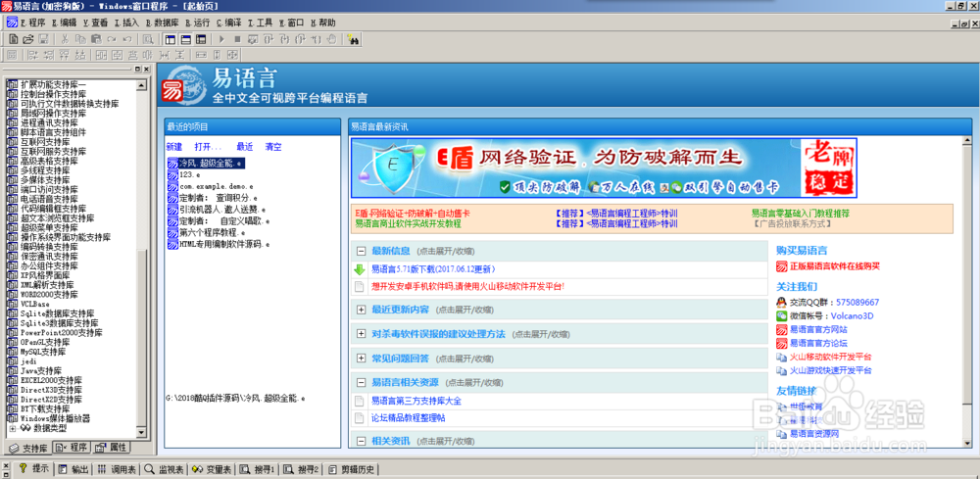Click the 清空 link in recent projects

[273, 147]
